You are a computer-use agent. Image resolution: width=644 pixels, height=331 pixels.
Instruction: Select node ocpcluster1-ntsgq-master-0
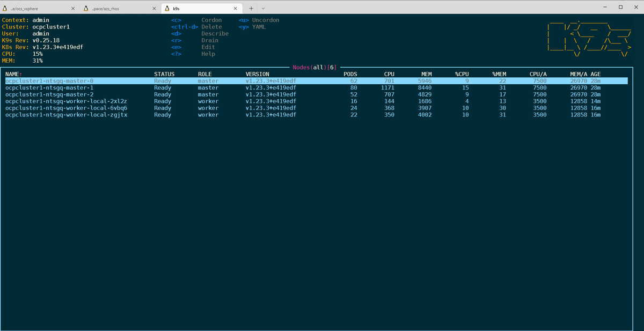[x=316, y=81]
